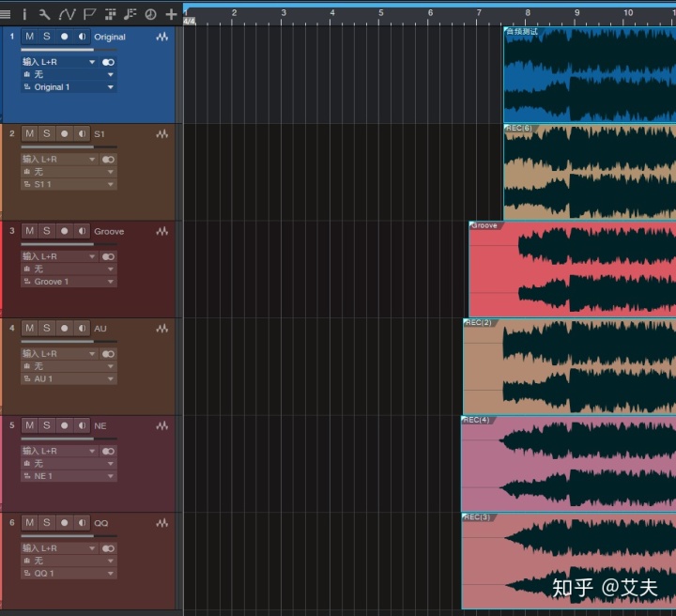Arm recording on Groove track
This screenshot has width=676, height=616.
(64, 231)
